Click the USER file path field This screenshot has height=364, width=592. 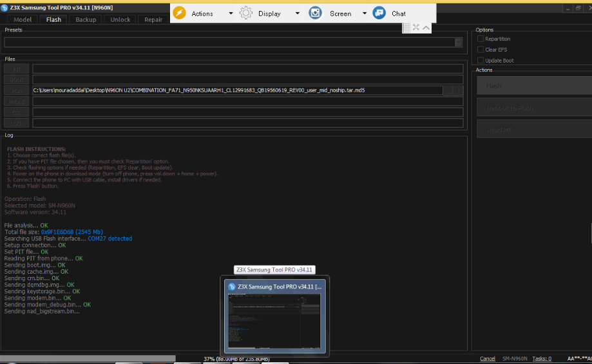247,123
